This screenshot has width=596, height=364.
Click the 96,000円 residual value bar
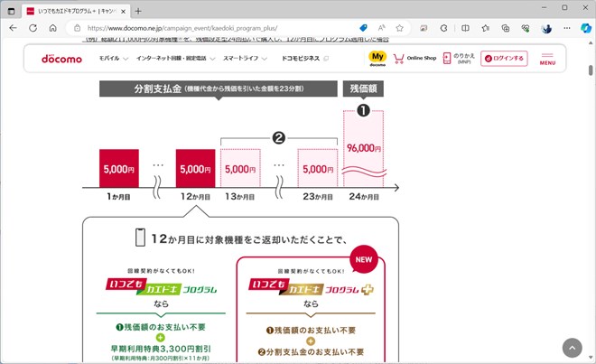tap(363, 148)
